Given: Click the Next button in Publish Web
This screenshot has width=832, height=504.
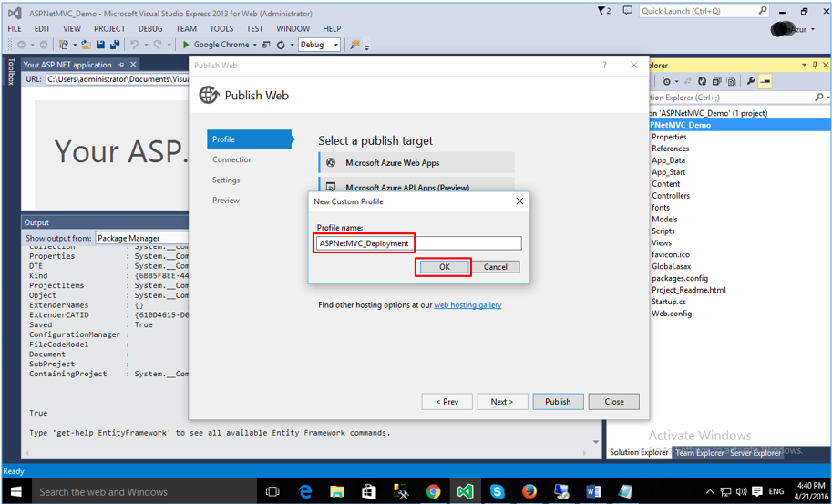Looking at the screenshot, I should click(502, 402).
